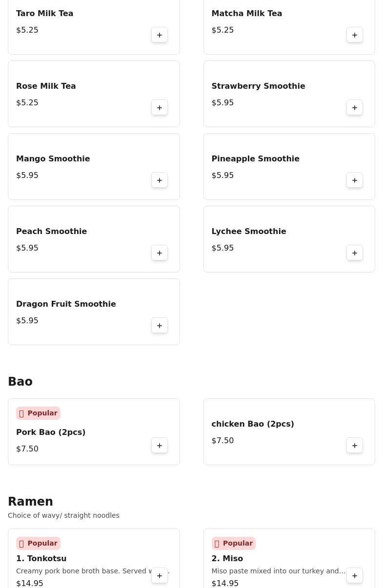
Task: Click plus for chicken Bao (2pcs)
Action: pyautogui.click(x=355, y=446)
